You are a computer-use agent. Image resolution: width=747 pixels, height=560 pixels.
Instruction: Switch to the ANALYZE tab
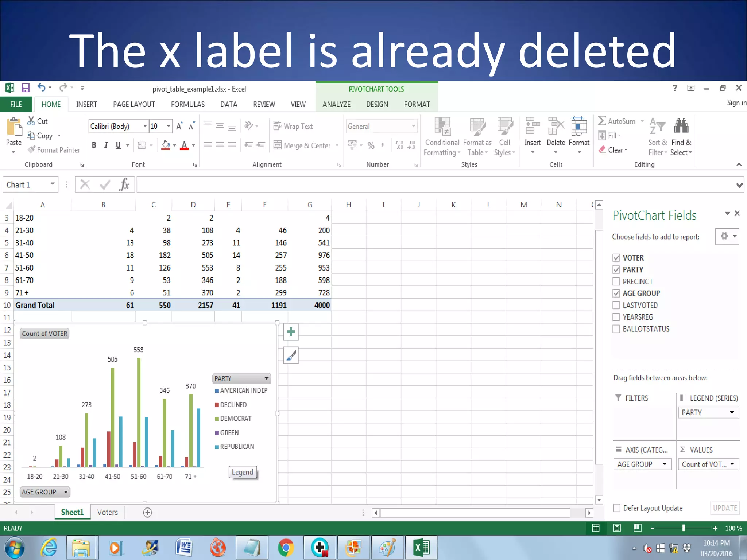[x=336, y=104]
